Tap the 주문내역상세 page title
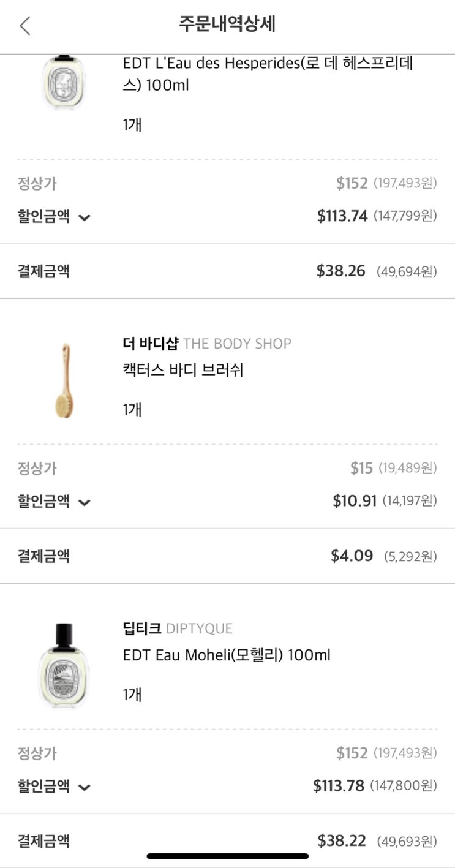Image resolution: width=455 pixels, height=868 pixels. point(227,25)
